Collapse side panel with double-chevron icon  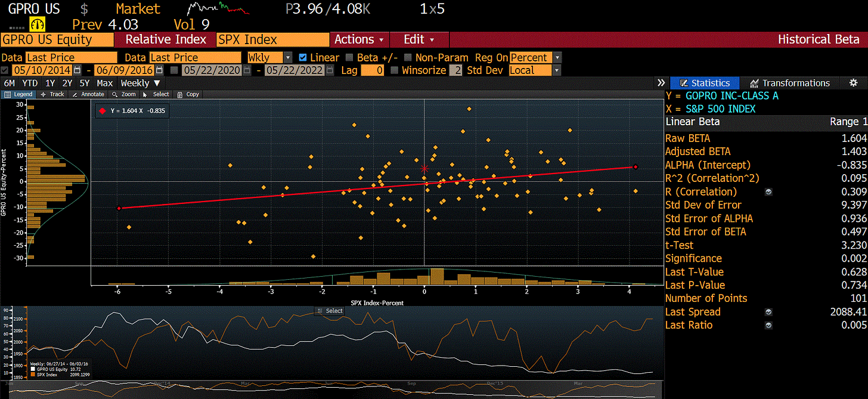(x=661, y=83)
